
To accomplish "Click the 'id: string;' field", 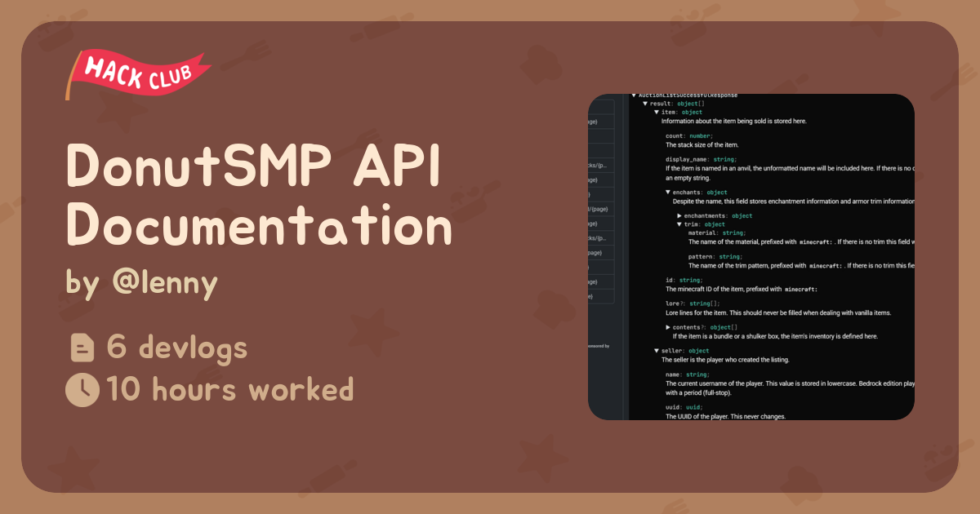I will click(x=684, y=280).
